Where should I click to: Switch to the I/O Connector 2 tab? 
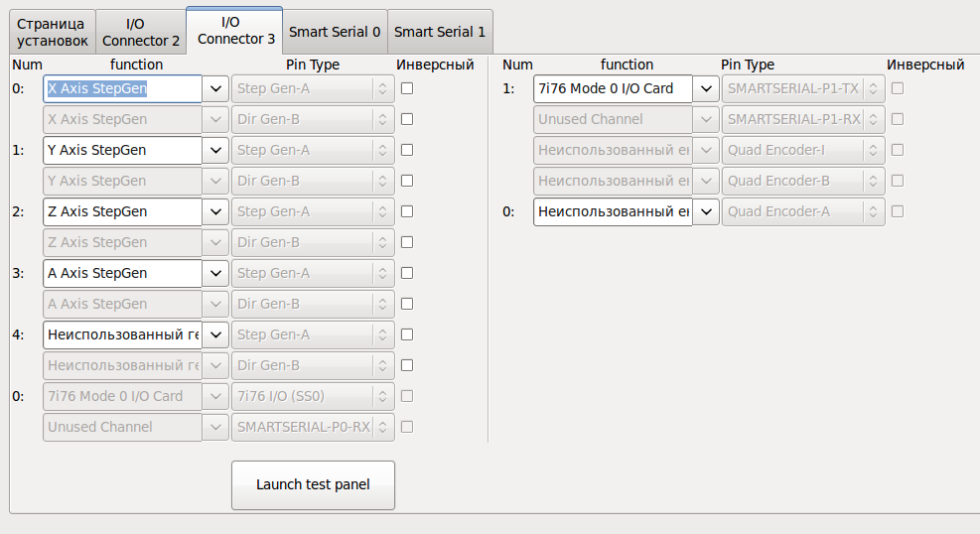(x=141, y=32)
